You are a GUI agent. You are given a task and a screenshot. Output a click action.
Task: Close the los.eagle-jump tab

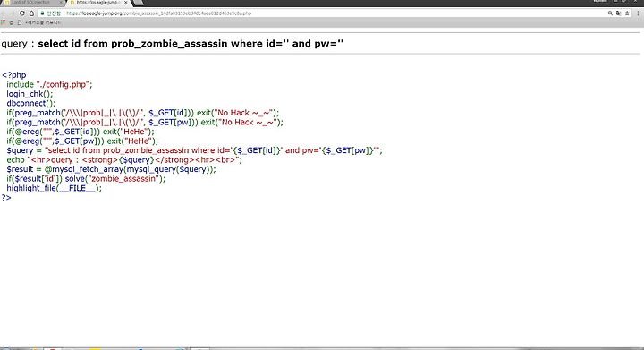126,3
